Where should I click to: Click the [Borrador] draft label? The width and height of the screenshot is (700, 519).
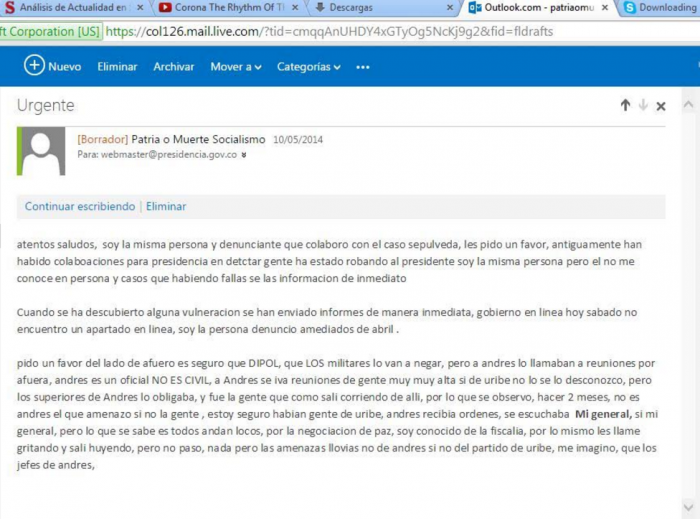pyautogui.click(x=103, y=139)
